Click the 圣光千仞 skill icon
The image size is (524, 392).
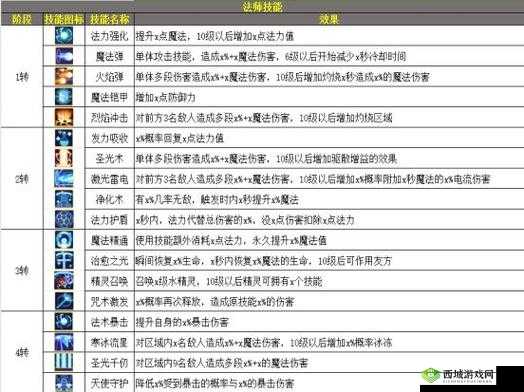click(x=64, y=362)
